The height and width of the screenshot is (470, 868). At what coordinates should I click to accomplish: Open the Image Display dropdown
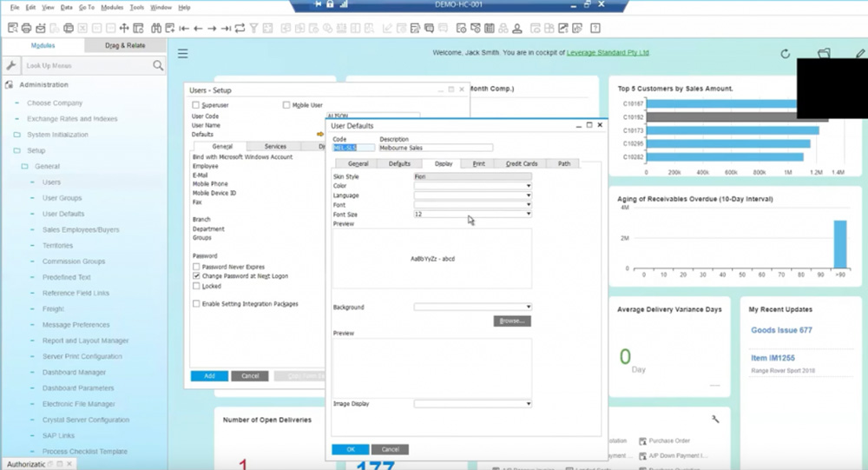528,403
